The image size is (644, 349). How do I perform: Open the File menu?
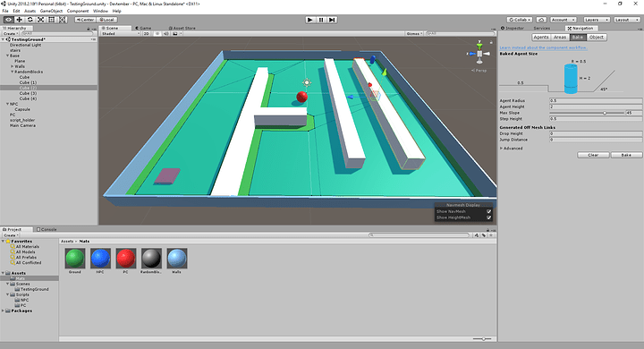tap(5, 11)
